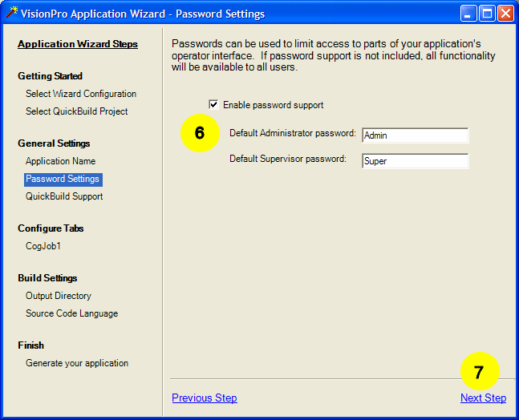Open the QuickBuild Support step
Viewport: 519px width, 420px height.
coord(64,196)
